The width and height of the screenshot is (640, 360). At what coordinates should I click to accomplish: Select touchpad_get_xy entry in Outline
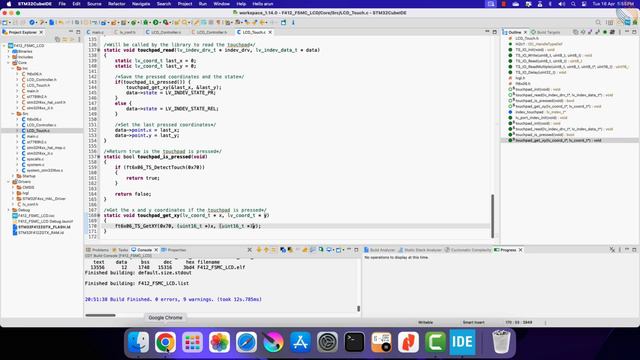click(558, 140)
